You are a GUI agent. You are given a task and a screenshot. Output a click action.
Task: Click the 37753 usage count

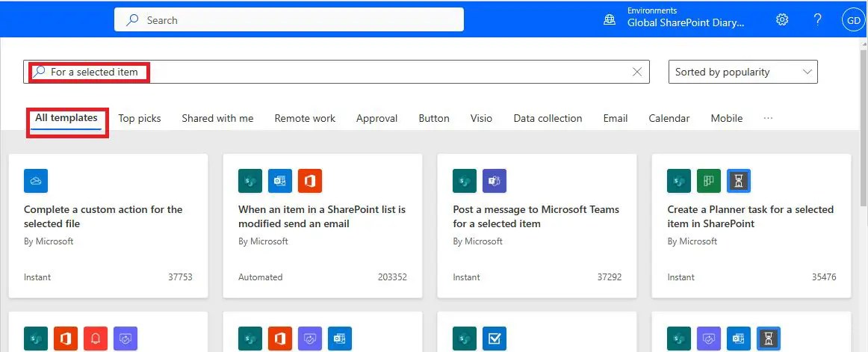(181, 277)
